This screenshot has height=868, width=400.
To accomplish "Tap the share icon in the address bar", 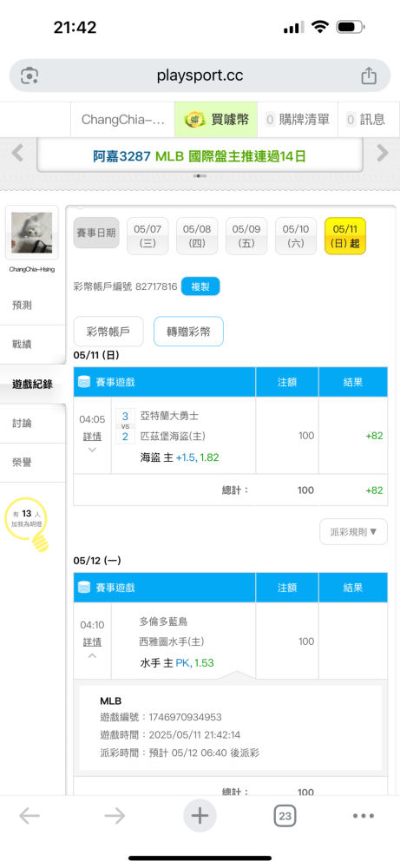I will click(x=369, y=76).
